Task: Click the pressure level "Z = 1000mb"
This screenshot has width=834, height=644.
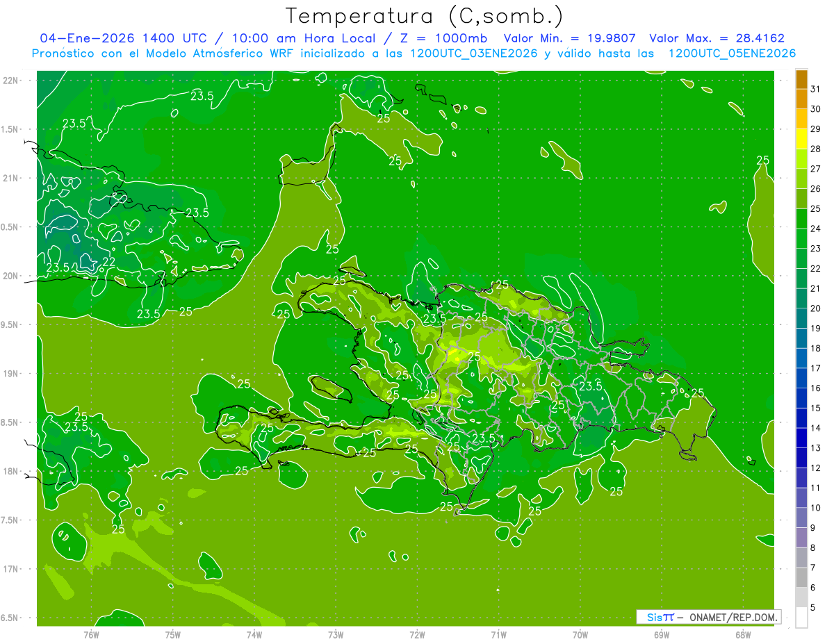Action: (x=441, y=38)
